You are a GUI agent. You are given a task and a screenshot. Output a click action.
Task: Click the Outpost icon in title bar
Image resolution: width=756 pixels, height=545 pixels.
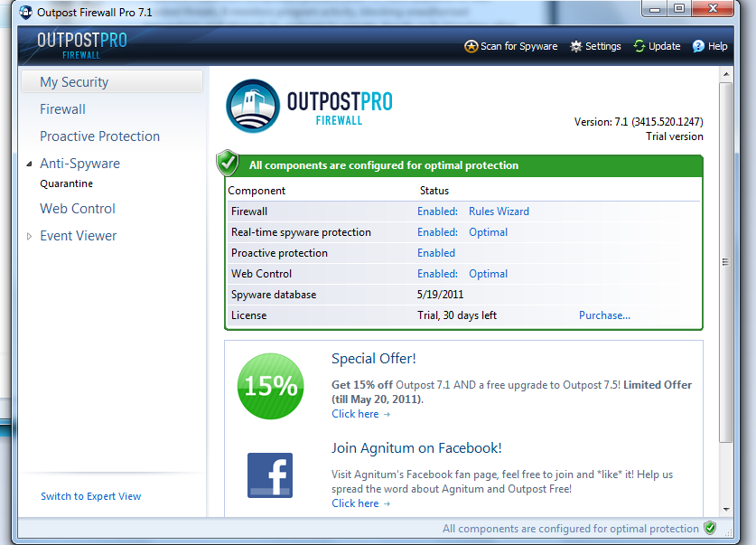coord(25,12)
